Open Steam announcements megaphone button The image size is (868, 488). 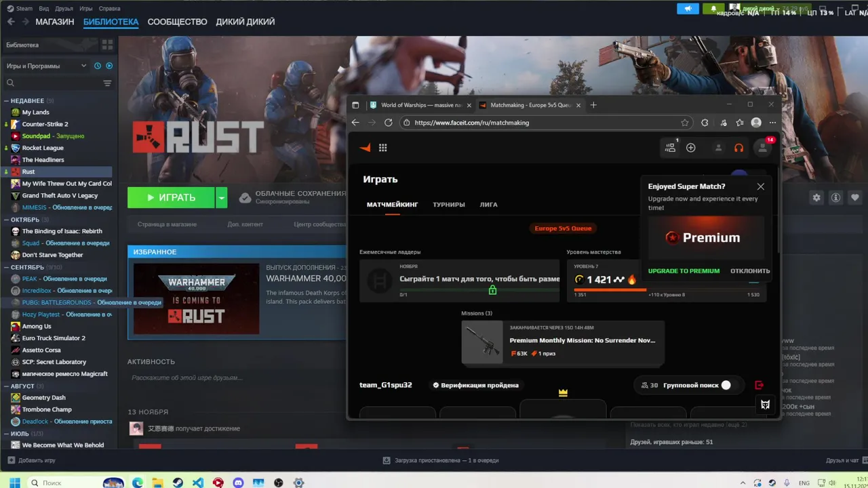688,9
